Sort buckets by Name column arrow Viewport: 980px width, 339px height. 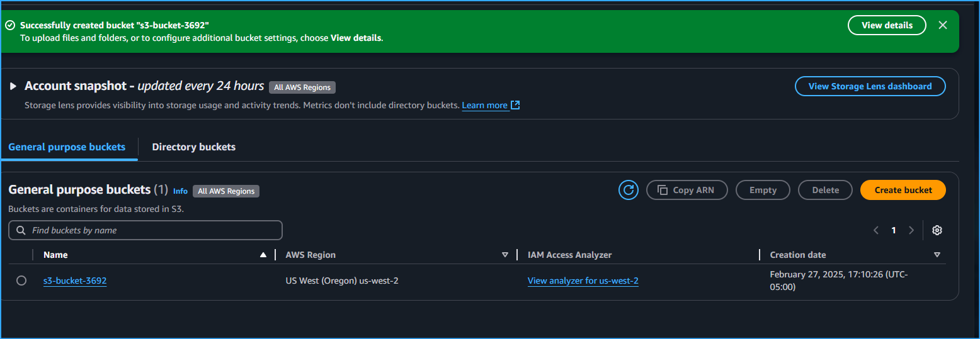[263, 255]
